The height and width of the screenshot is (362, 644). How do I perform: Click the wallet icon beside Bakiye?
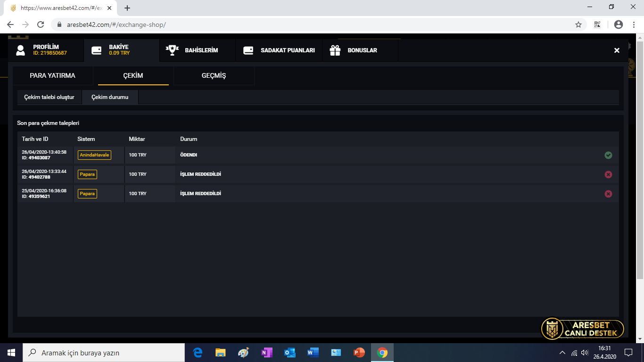coord(96,50)
